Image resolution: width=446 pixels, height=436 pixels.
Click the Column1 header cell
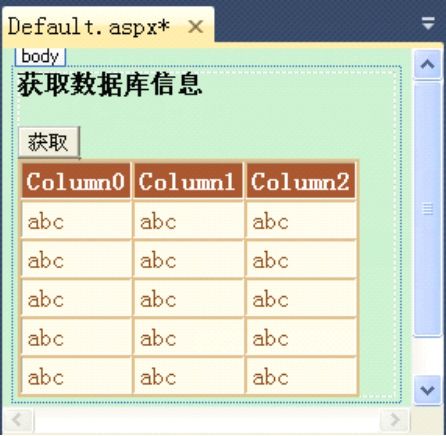[x=188, y=182]
